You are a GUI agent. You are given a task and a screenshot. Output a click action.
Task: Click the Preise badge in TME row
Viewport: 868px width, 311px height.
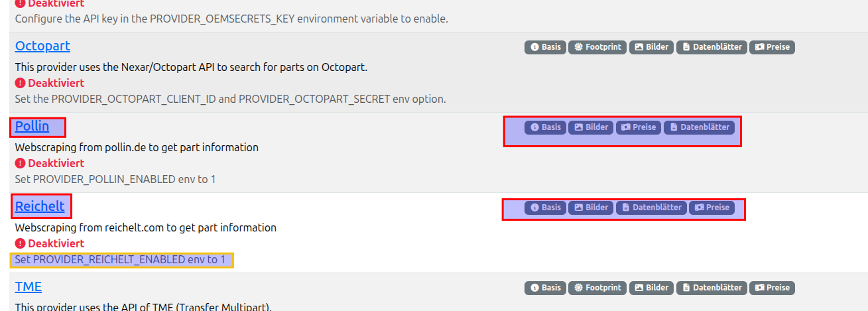coord(772,288)
